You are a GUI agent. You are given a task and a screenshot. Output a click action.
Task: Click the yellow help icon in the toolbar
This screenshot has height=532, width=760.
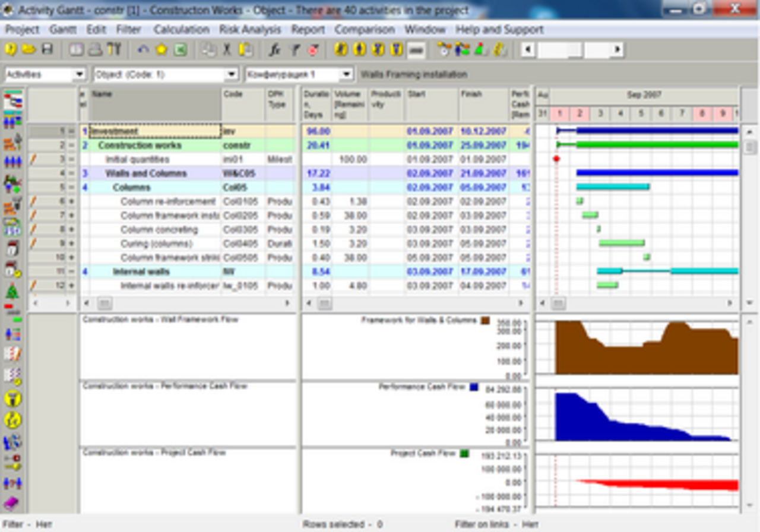coord(11,50)
